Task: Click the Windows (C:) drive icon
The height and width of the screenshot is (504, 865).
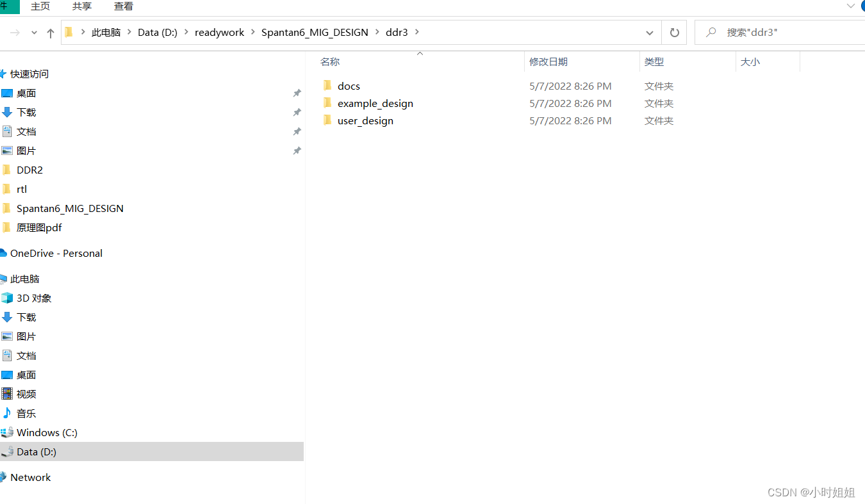Action: (7, 432)
